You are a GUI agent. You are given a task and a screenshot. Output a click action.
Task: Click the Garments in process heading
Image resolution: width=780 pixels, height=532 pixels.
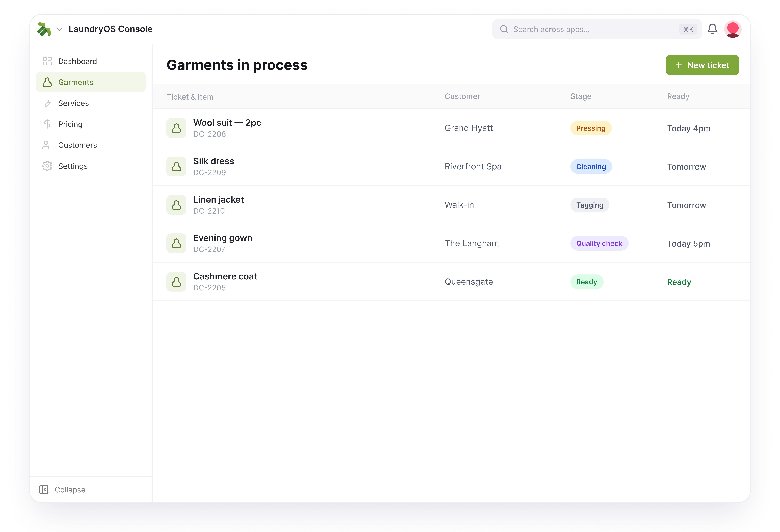[237, 65]
